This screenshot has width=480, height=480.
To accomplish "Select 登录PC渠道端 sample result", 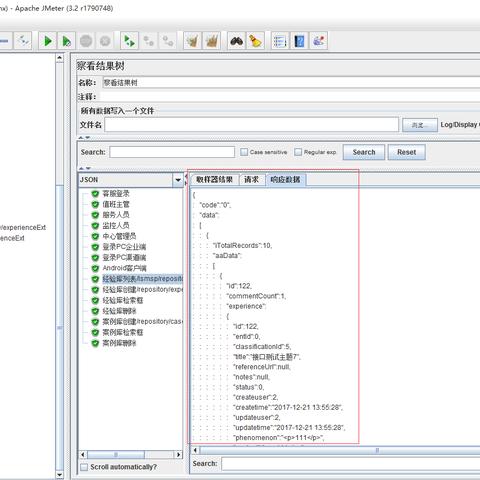I will tap(124, 258).
